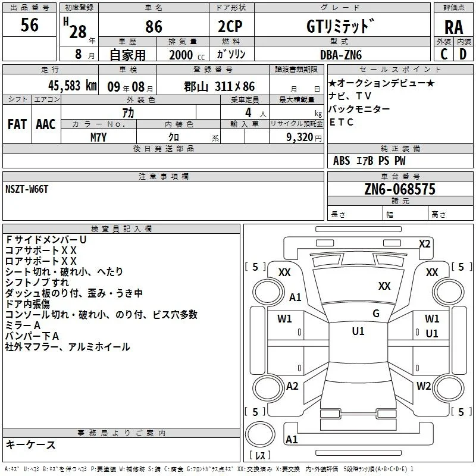Click the chassis number "ZN6-068575"
Image resolution: width=476 pixels, height=476 pixels.
click(400, 189)
